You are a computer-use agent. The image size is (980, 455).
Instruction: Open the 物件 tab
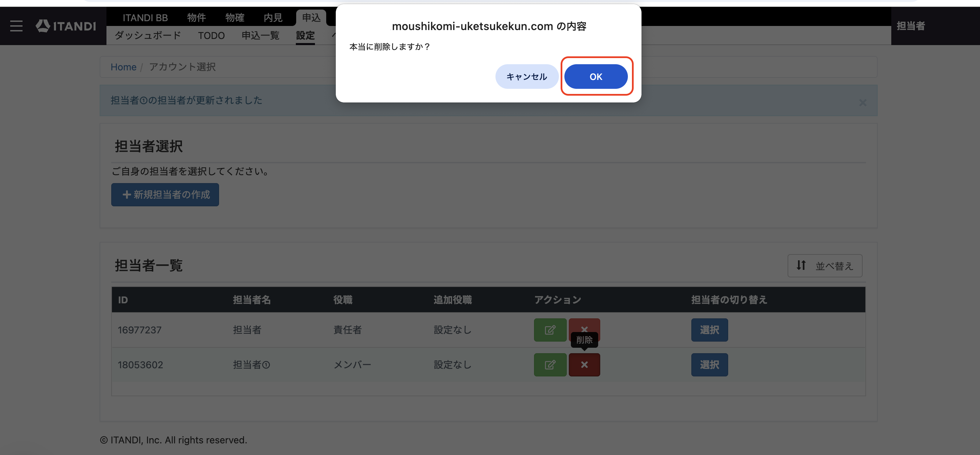tap(196, 17)
